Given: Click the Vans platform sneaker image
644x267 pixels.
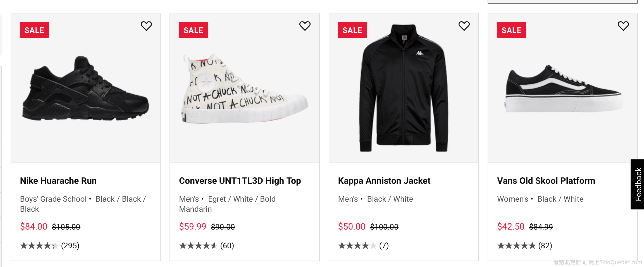Looking at the screenshot, I should coord(563,89).
